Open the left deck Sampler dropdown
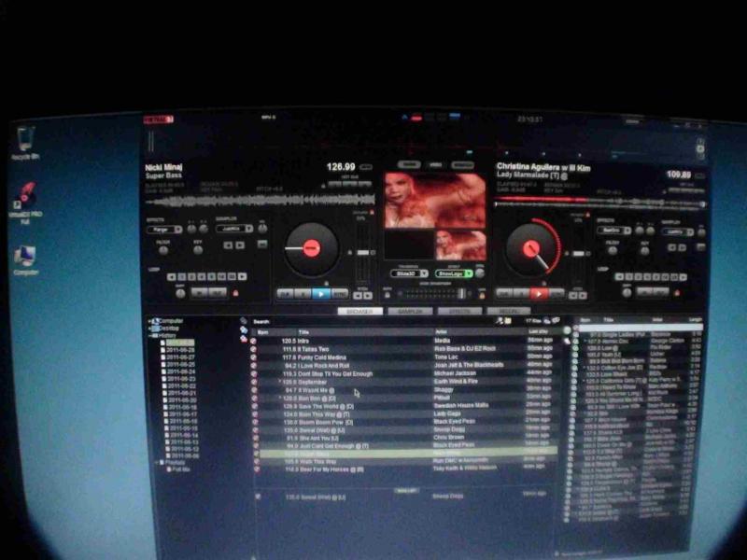The width and height of the screenshot is (747, 560). click(x=234, y=229)
